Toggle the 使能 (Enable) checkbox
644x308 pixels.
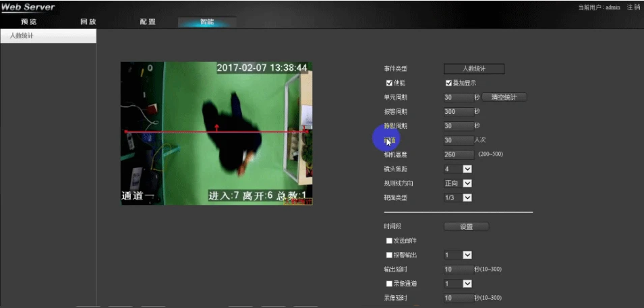pyautogui.click(x=389, y=83)
